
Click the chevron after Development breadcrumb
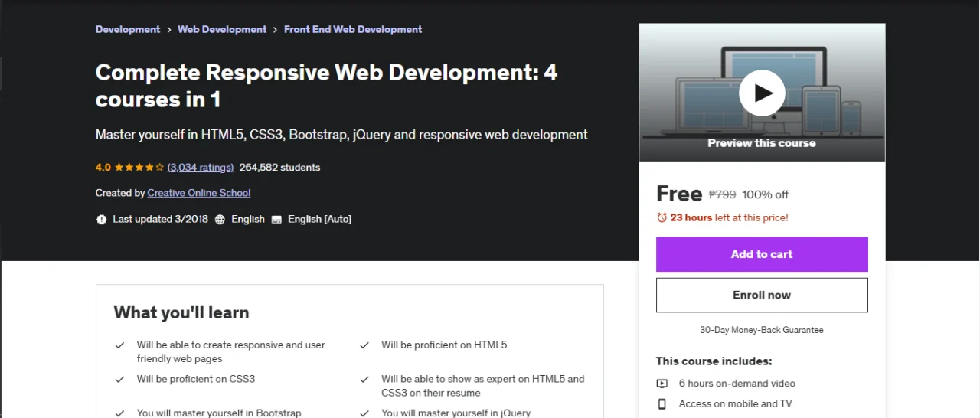coord(169,29)
